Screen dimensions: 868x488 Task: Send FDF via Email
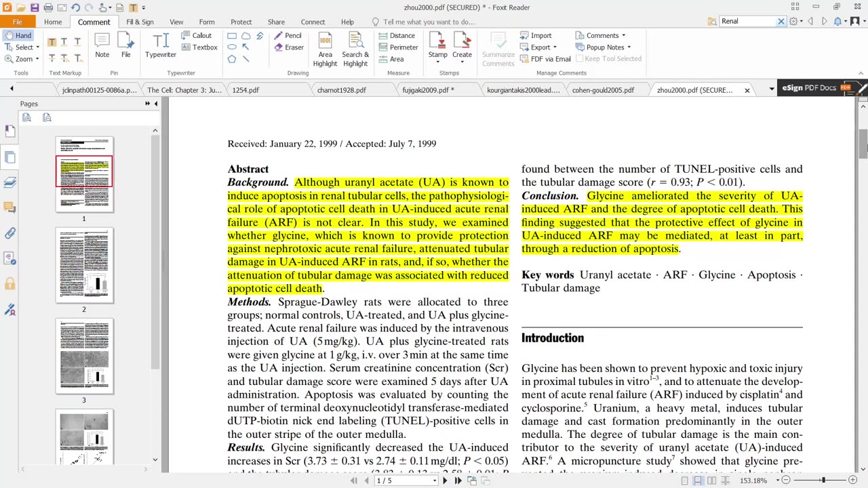pyautogui.click(x=545, y=59)
